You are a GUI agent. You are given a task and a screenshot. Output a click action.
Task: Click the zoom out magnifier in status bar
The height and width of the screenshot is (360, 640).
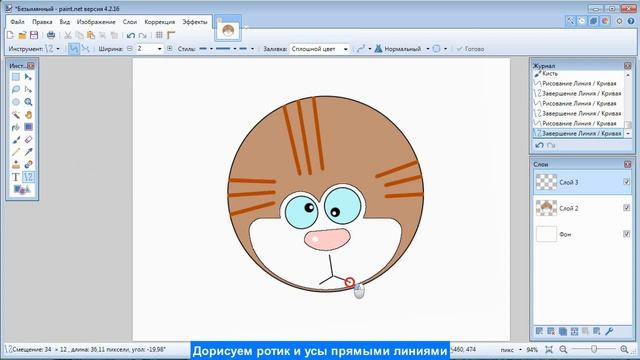tap(563, 349)
